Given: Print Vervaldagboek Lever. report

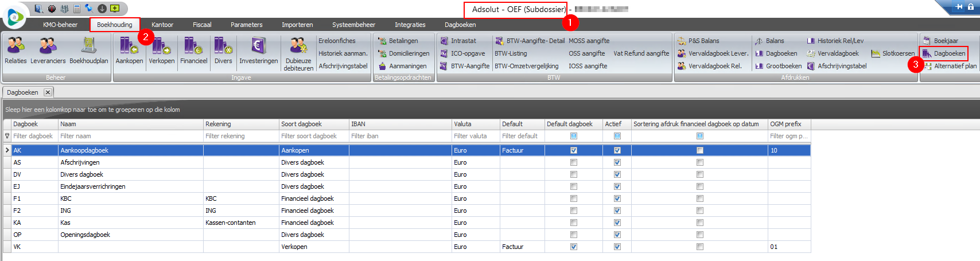Looking at the screenshot, I should click(x=713, y=53).
